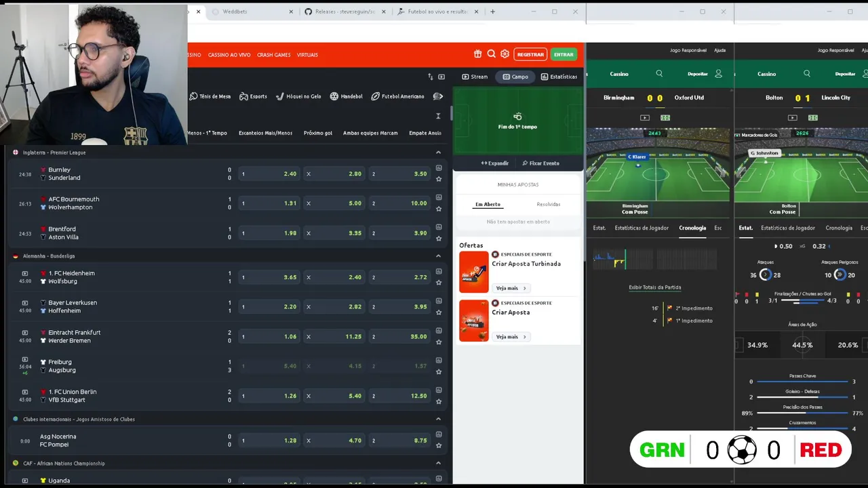
Task: Favorite the Heidenheim vs Wolfsburg star
Action: 439,283
